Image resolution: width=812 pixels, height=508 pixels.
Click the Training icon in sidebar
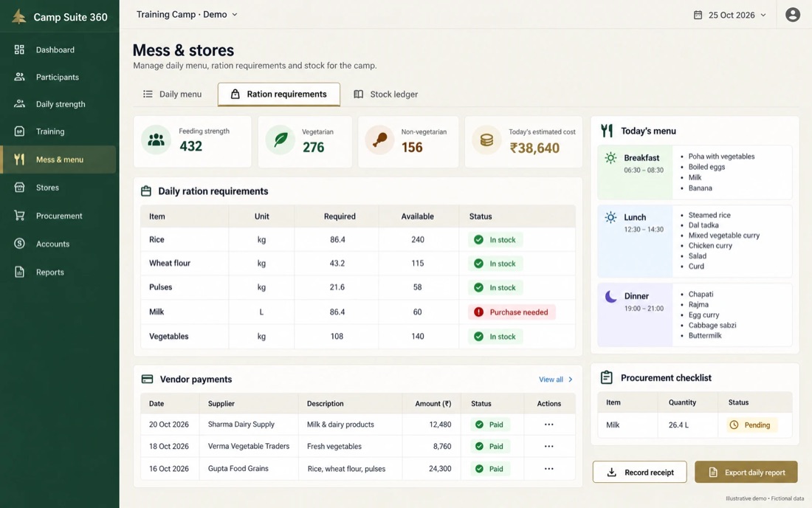coord(19,131)
